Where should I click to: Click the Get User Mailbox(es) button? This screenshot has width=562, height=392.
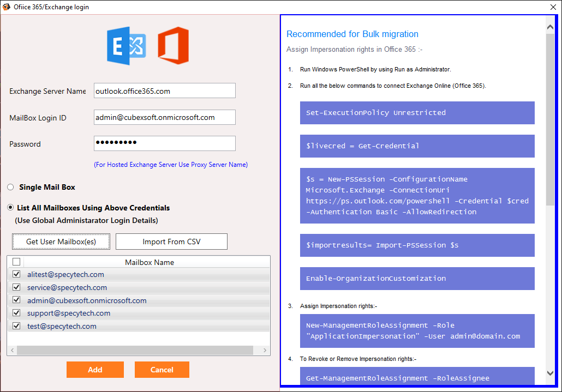pos(61,242)
